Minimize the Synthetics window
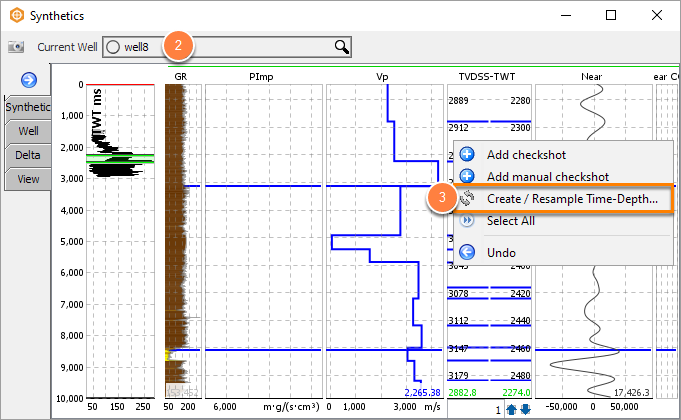681x420 pixels. click(565, 15)
